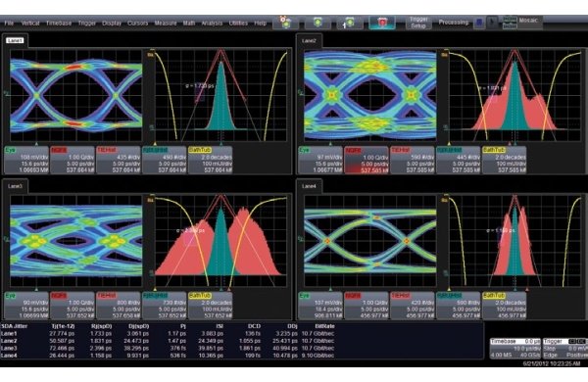Open the Analysis menu
This screenshot has width=588, height=382.
click(212, 23)
